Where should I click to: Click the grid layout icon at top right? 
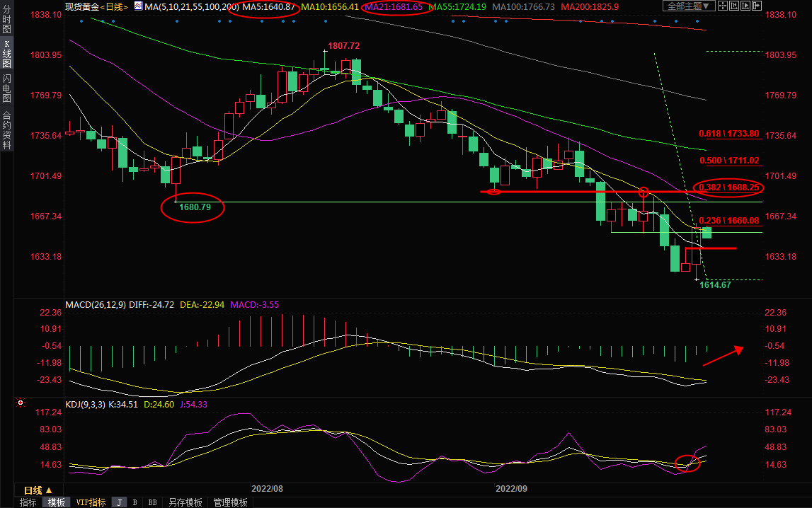[x=722, y=6]
